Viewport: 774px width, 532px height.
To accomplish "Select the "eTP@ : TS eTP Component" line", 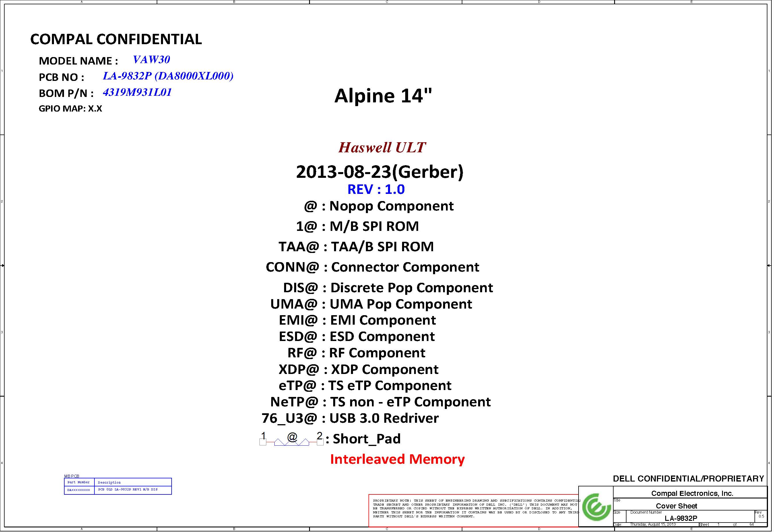I will (x=365, y=386).
